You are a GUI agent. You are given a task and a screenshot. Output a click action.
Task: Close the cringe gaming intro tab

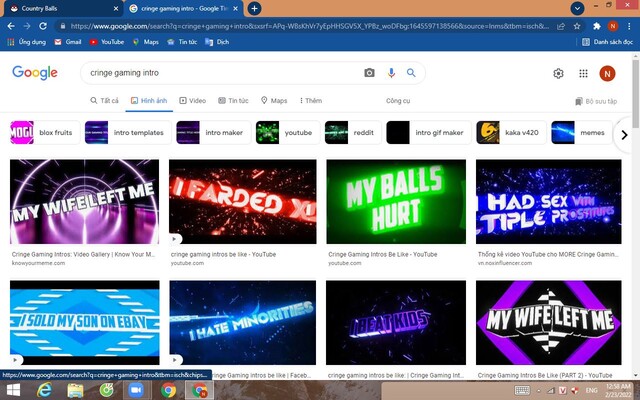236,9
